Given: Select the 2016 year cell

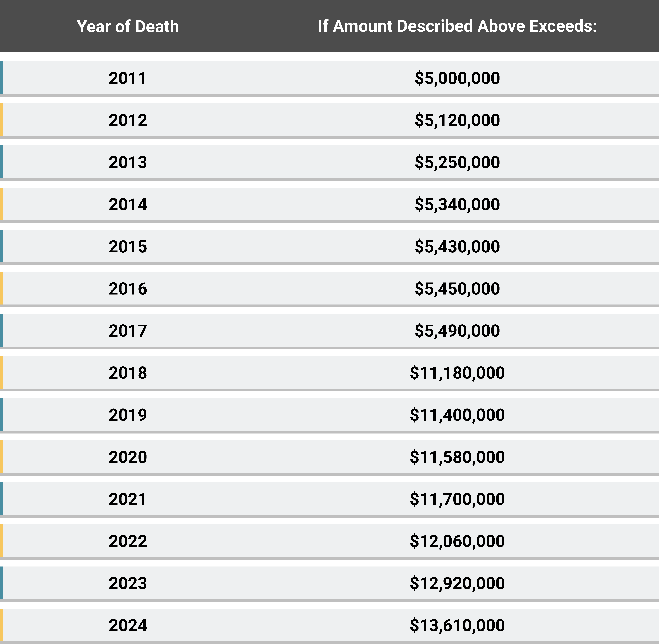Looking at the screenshot, I should pyautogui.click(x=128, y=289).
